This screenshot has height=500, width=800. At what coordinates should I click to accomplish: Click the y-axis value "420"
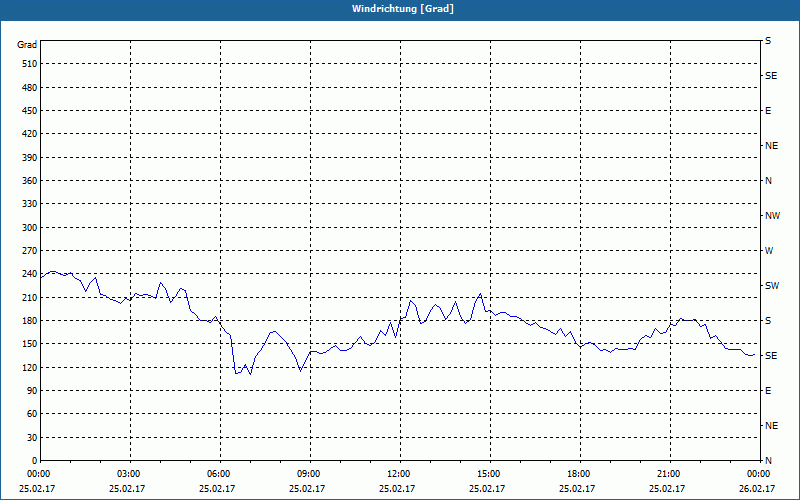pos(30,134)
